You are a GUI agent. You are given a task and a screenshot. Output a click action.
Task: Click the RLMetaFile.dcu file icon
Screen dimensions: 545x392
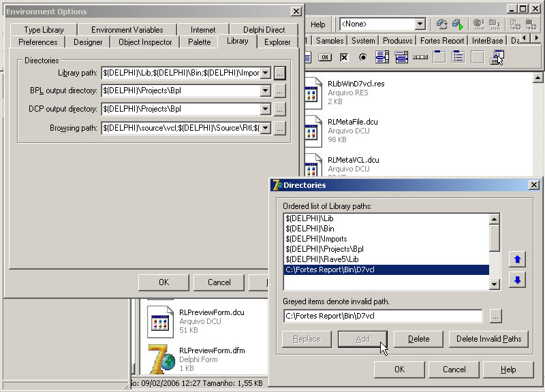313,129
